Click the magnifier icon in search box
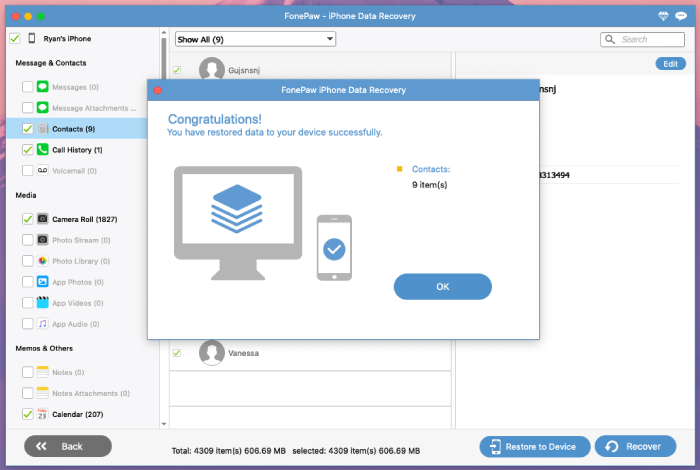 point(610,39)
